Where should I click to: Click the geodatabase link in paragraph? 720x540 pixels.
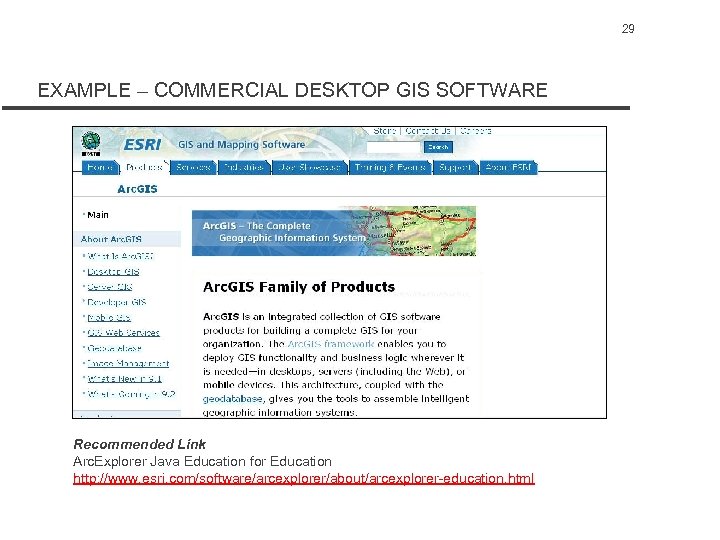232,399
